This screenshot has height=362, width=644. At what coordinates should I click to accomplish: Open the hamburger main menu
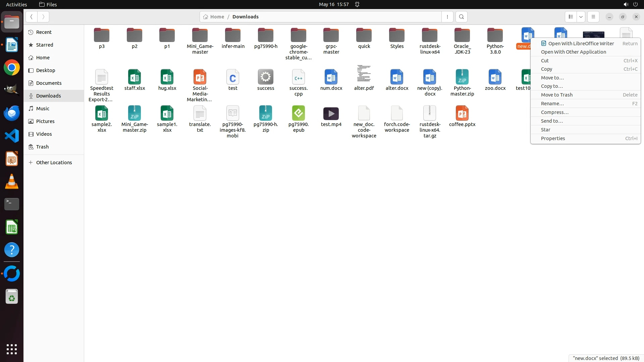tap(593, 17)
